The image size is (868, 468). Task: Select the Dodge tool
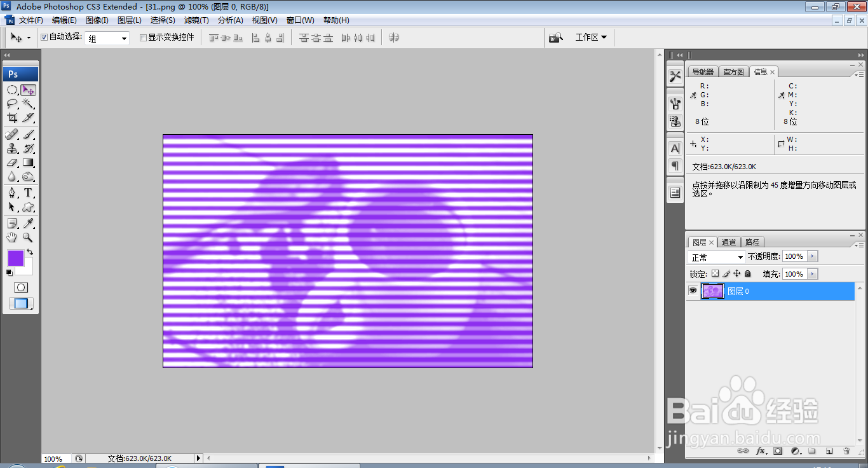point(28,177)
